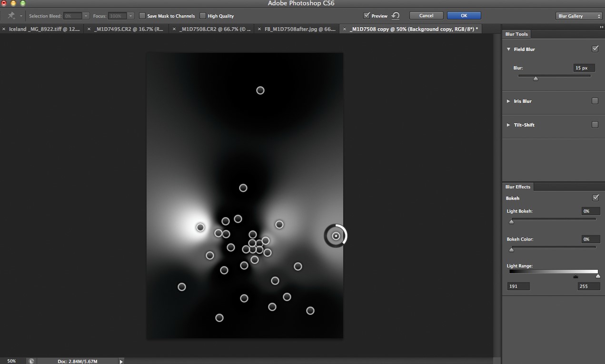This screenshot has width=605, height=364.
Task: Expand the Tilt-Shift section
Action: click(508, 125)
